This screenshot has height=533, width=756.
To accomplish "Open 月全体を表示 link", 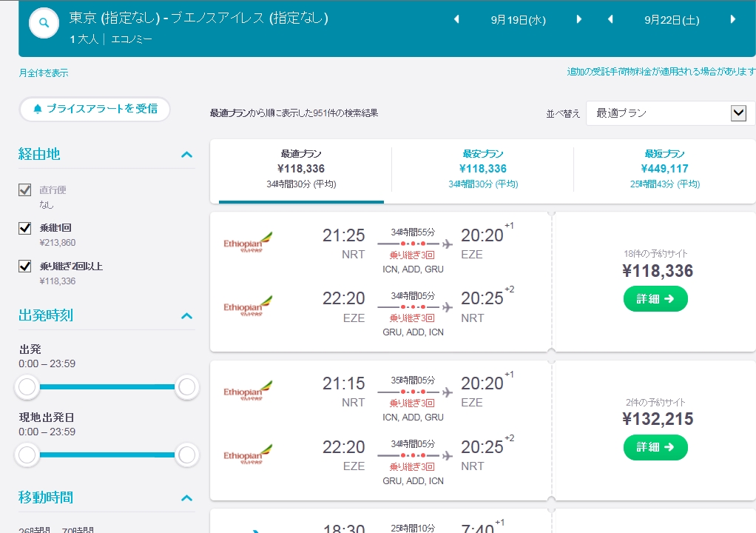I will [x=44, y=73].
